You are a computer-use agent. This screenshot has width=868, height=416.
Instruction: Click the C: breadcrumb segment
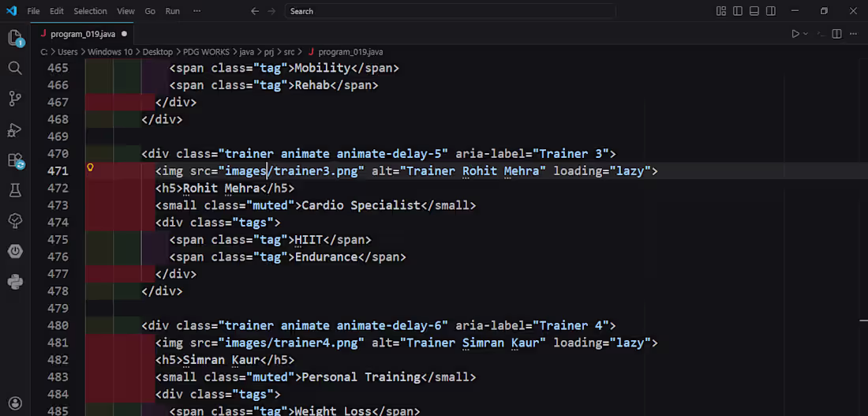pyautogui.click(x=43, y=51)
